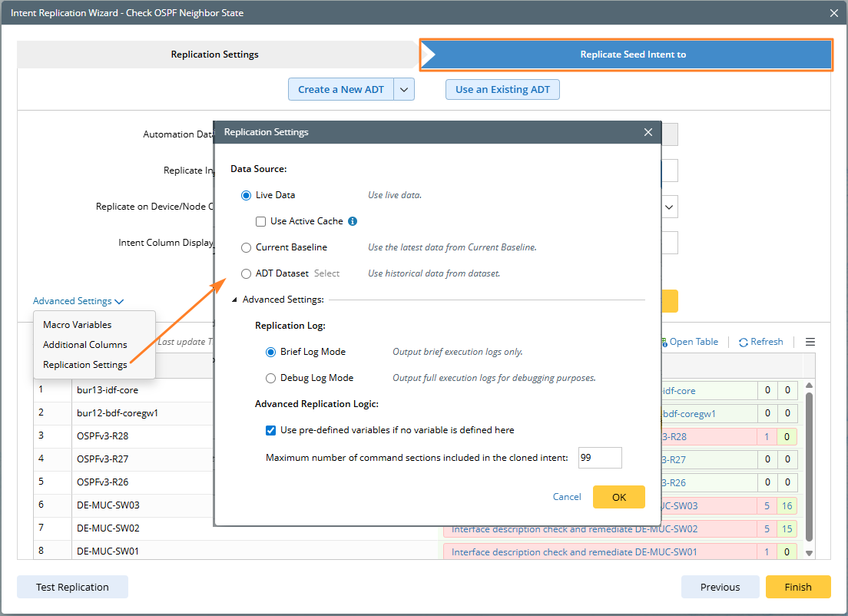The height and width of the screenshot is (616, 848).
Task: Click OK in Replication Settings dialog
Action: pos(618,497)
